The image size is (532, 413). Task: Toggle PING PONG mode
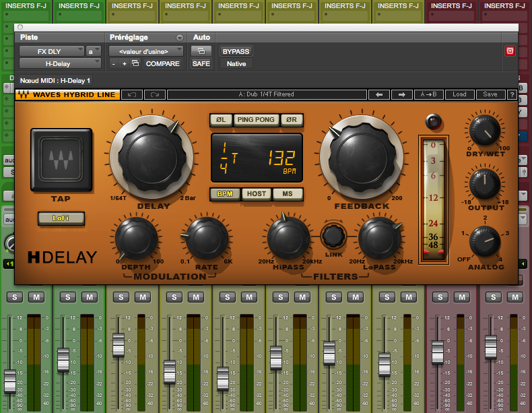(x=256, y=120)
